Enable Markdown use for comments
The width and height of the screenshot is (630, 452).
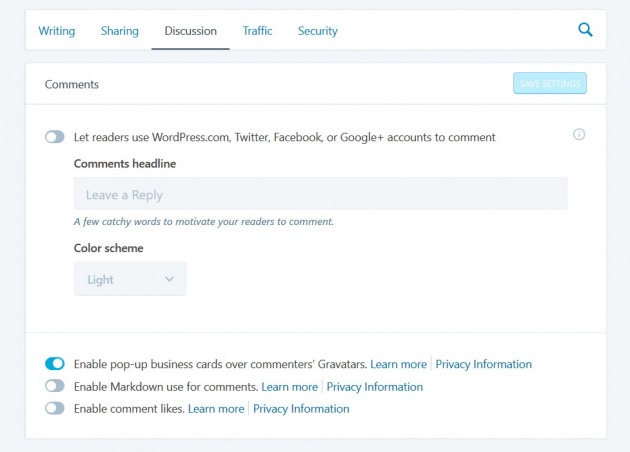tap(55, 386)
